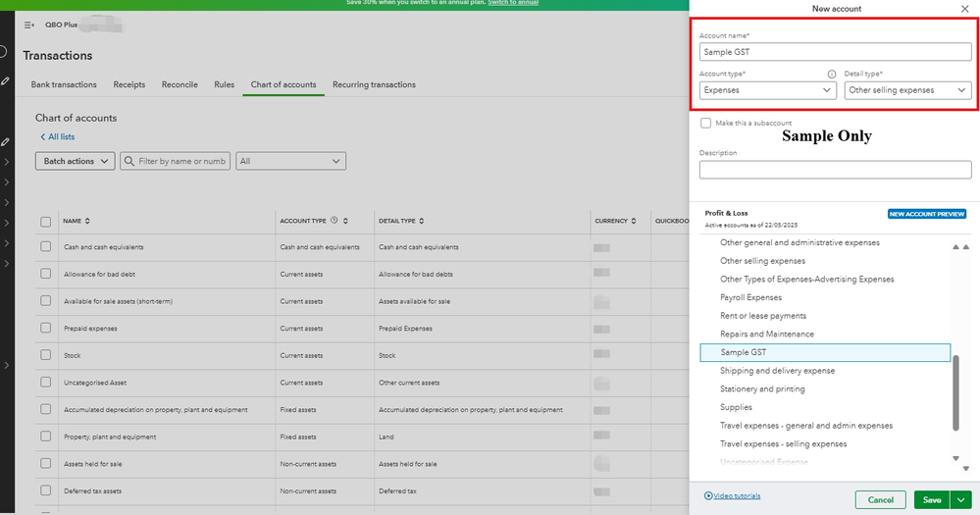Click Travel expenses - selling expenses entry
Viewport: 980px width, 515px height.
click(783, 443)
